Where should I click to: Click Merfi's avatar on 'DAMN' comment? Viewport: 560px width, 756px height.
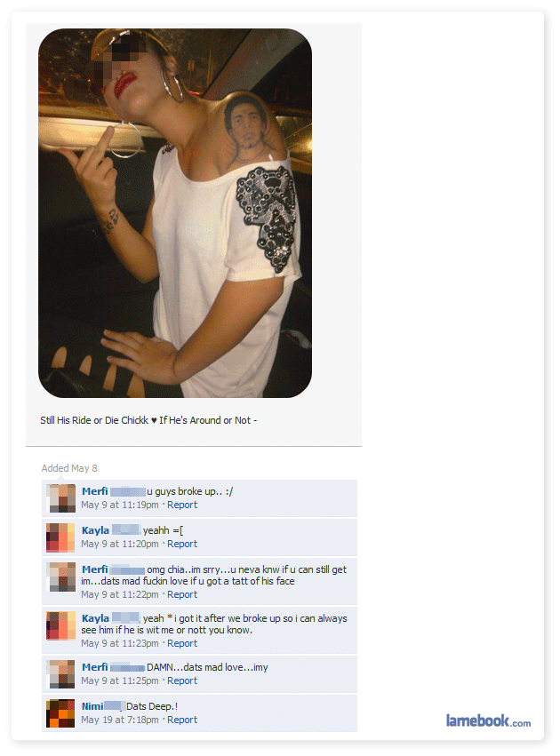(x=60, y=674)
